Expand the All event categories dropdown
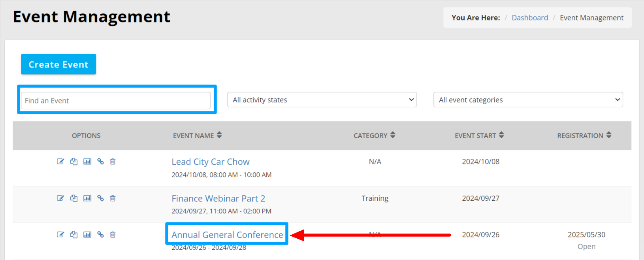Viewport: 644px width, 260px height. click(x=528, y=100)
